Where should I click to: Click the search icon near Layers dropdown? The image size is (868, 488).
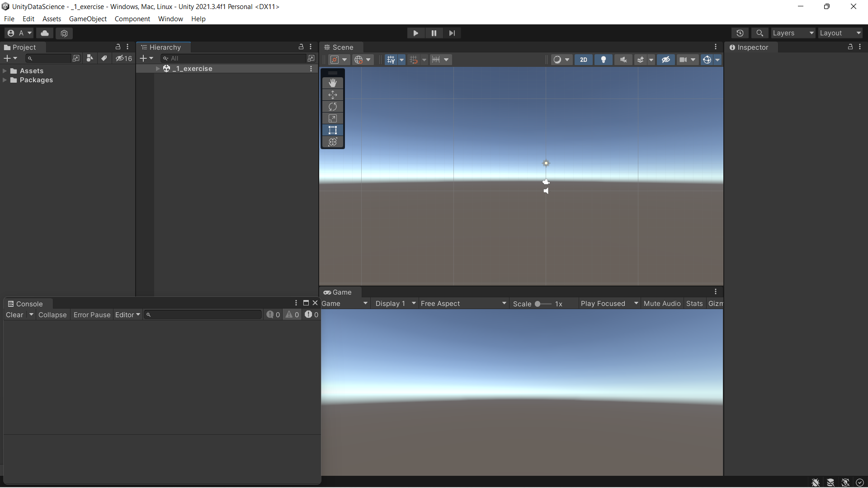pos(759,33)
